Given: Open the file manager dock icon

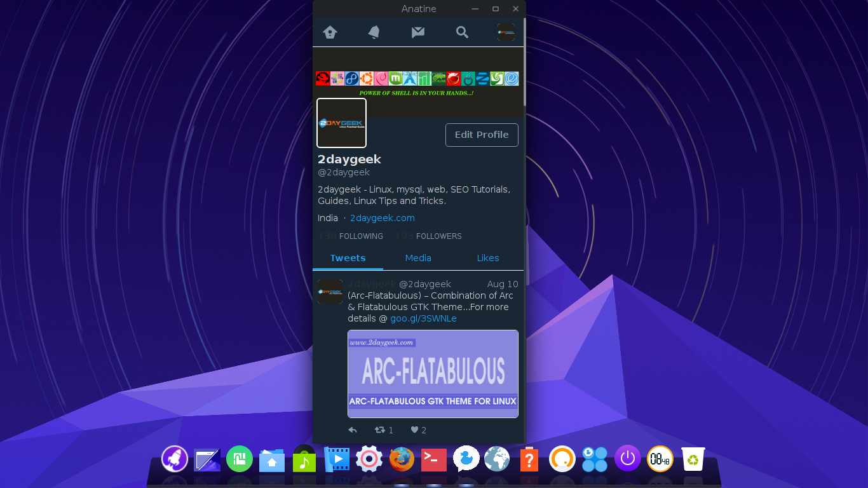Looking at the screenshot, I should pos(272,459).
